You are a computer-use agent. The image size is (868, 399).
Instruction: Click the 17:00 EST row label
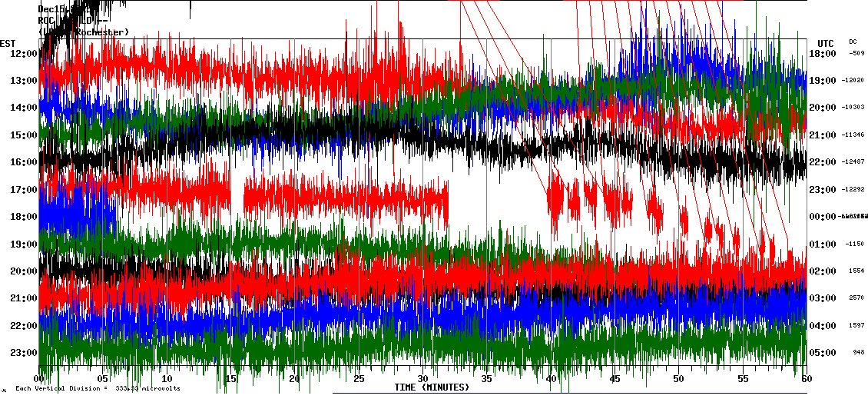coord(23,190)
